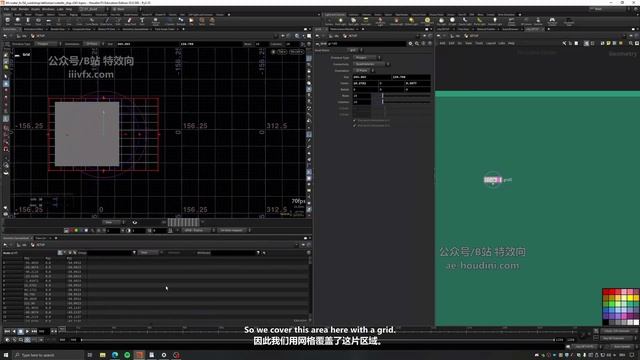Select the Sky Light shelf tool
Screen dimensions: 640x360
coord(442,21)
